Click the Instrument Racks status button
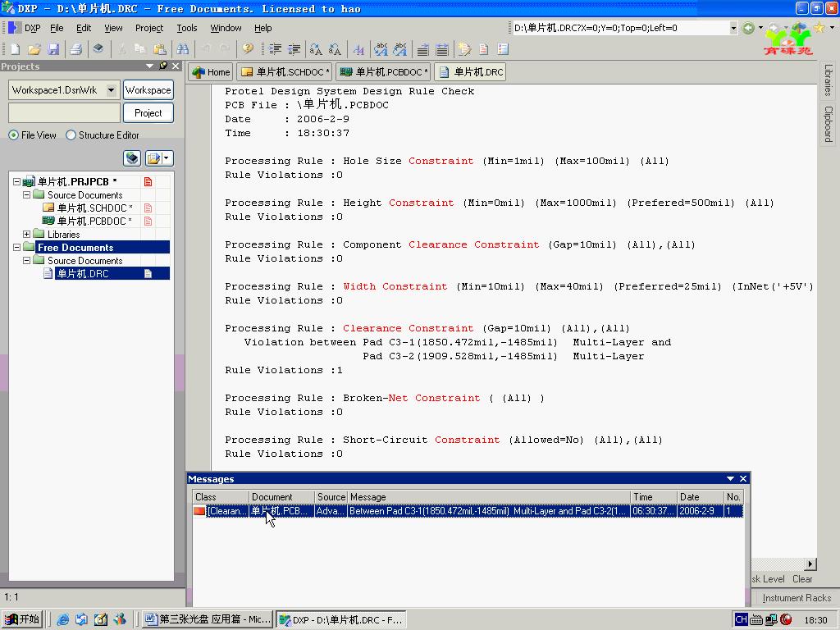The image size is (840, 630). 796,598
